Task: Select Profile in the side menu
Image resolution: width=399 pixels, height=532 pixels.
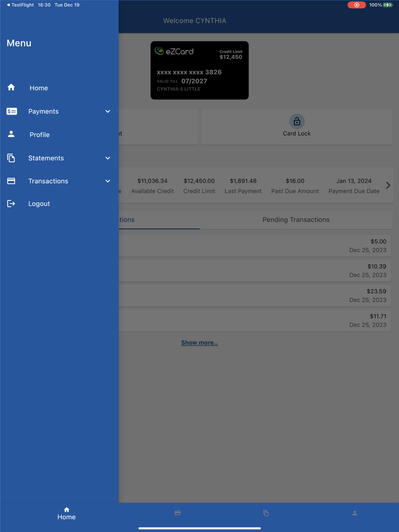Action: pyautogui.click(x=59, y=134)
